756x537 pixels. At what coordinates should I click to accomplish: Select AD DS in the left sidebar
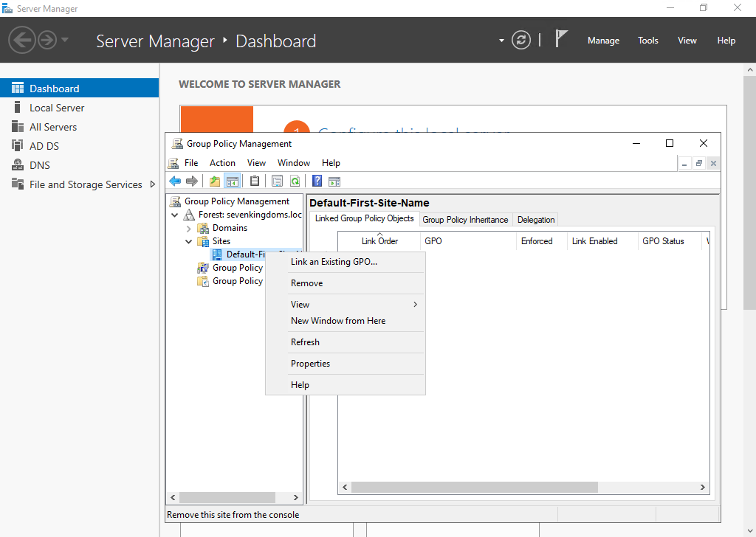click(x=44, y=146)
